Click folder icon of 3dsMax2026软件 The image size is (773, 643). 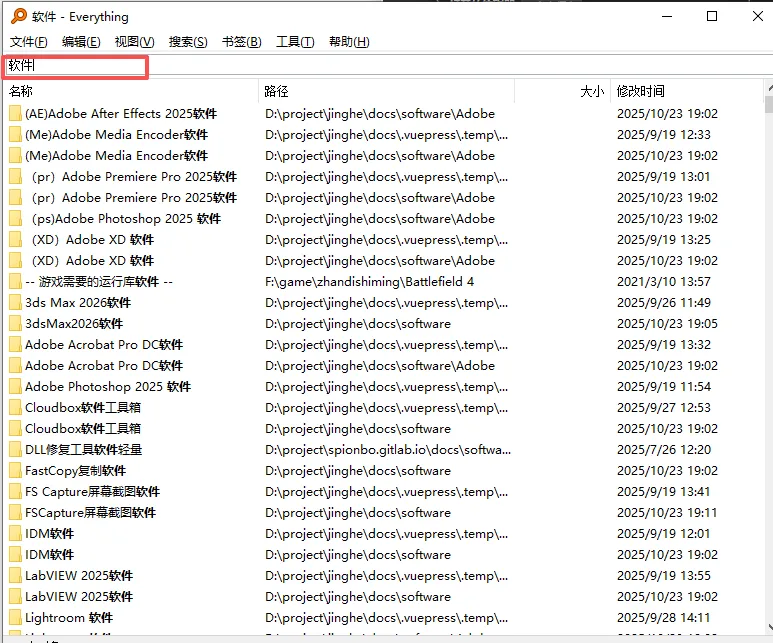[x=15, y=323]
